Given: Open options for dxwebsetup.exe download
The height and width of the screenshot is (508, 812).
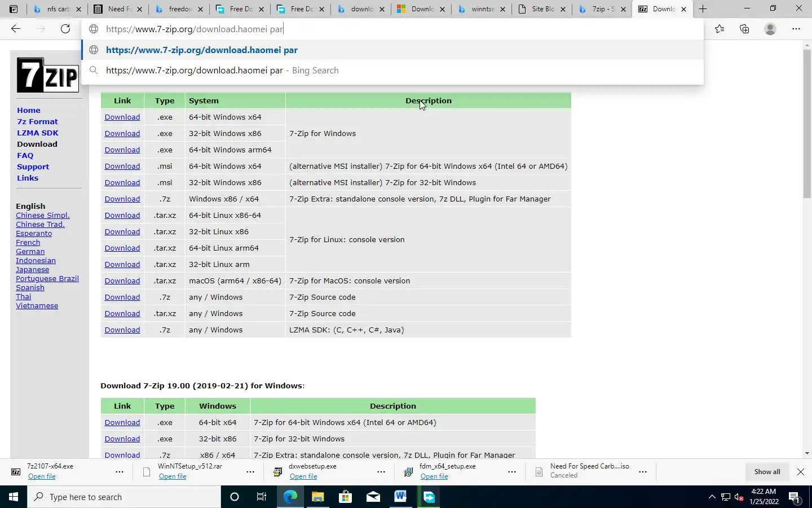Looking at the screenshot, I should [x=381, y=472].
